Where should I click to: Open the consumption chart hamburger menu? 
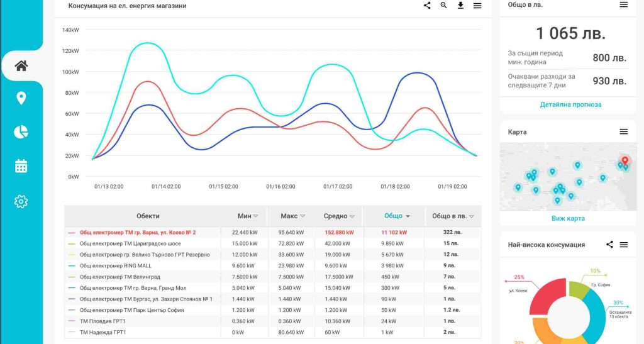[477, 6]
